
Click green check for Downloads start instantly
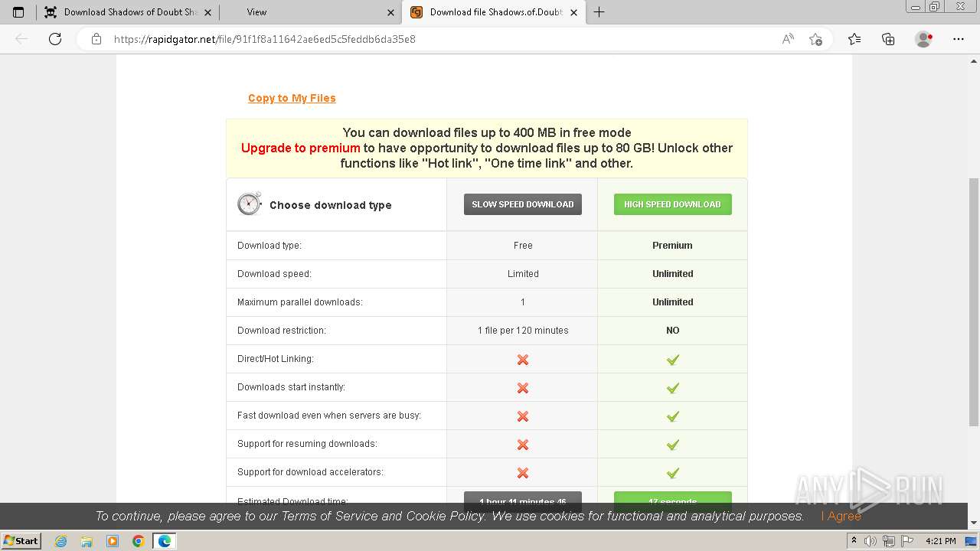[673, 388]
